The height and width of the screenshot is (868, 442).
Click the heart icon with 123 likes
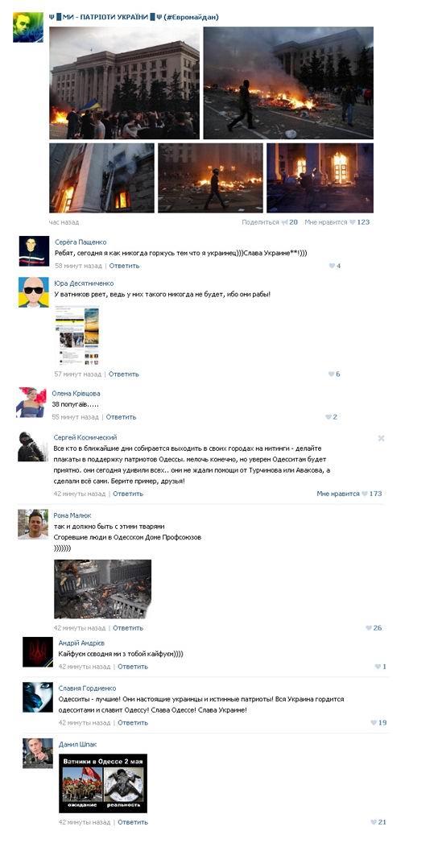[352, 222]
